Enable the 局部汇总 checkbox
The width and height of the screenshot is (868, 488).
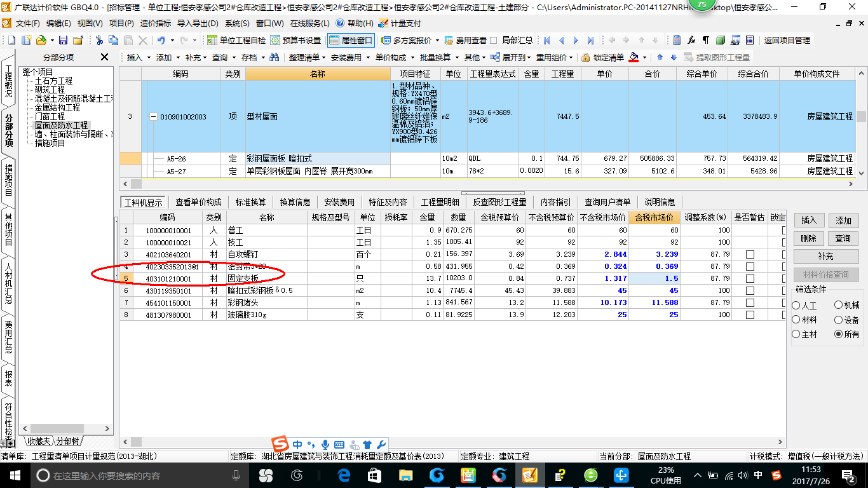(494, 40)
